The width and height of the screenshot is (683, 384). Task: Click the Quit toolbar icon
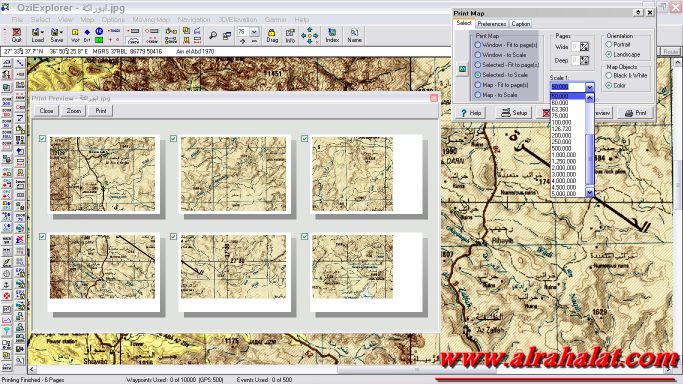click(x=17, y=35)
